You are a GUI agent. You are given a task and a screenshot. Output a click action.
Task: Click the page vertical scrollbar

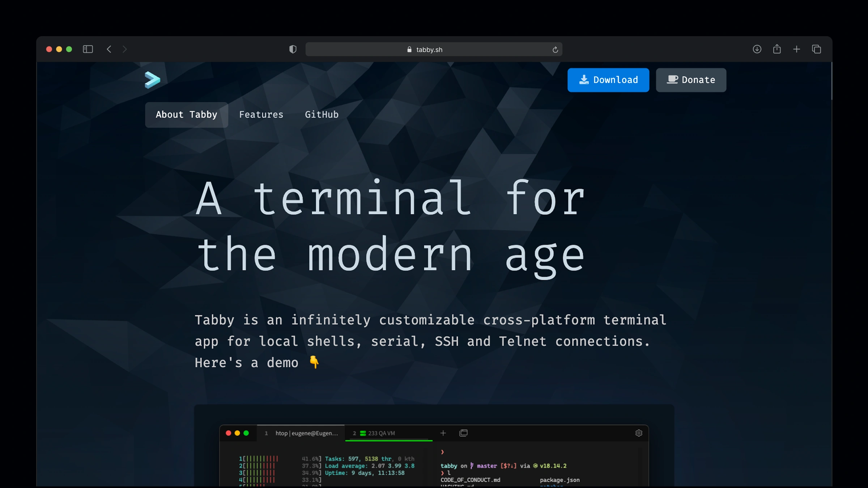click(831, 81)
